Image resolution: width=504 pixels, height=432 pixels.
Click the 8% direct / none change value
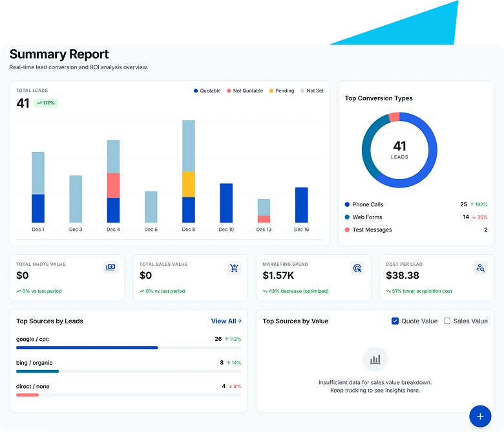(x=235, y=386)
